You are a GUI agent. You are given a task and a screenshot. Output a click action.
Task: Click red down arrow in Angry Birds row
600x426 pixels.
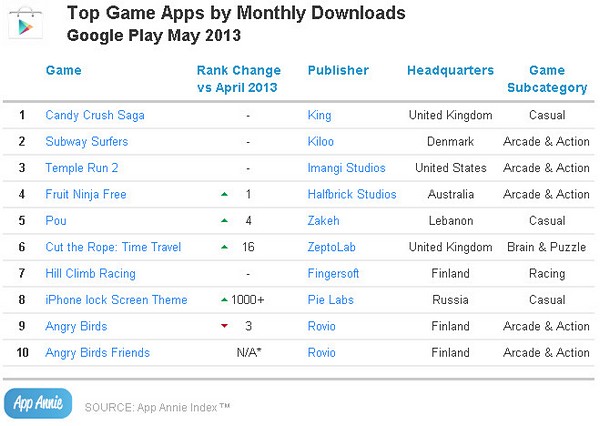click(x=225, y=326)
